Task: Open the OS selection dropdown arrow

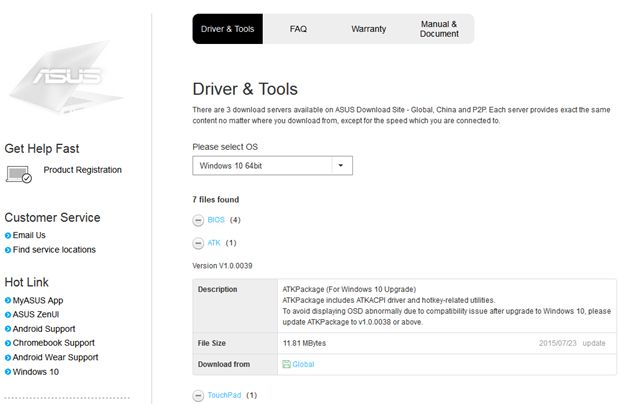Action: pos(341,166)
